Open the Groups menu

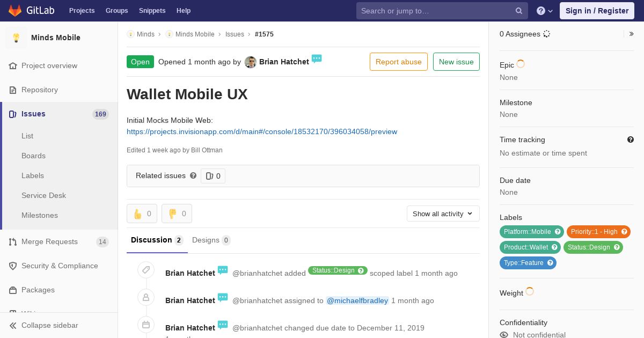click(117, 11)
